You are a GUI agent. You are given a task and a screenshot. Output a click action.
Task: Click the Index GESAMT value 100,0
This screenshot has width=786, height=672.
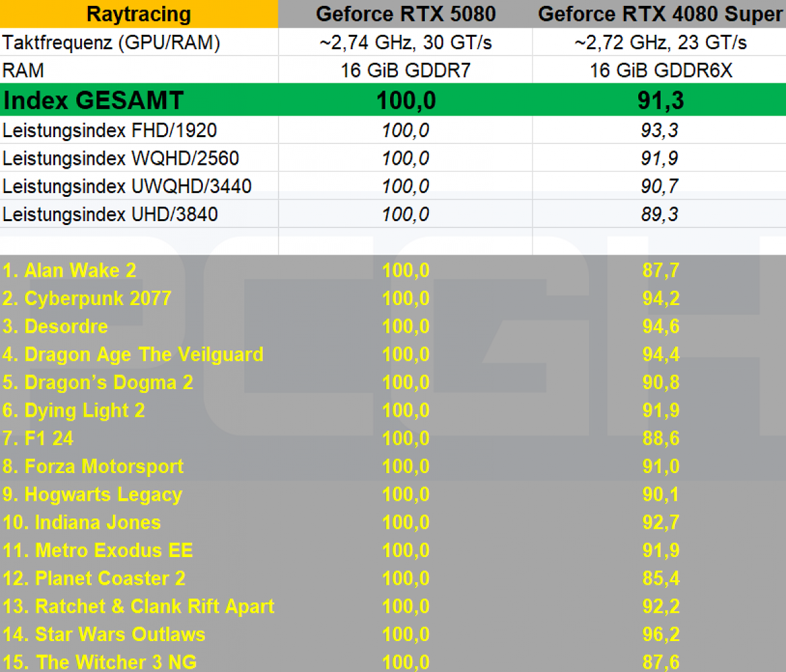(406, 100)
